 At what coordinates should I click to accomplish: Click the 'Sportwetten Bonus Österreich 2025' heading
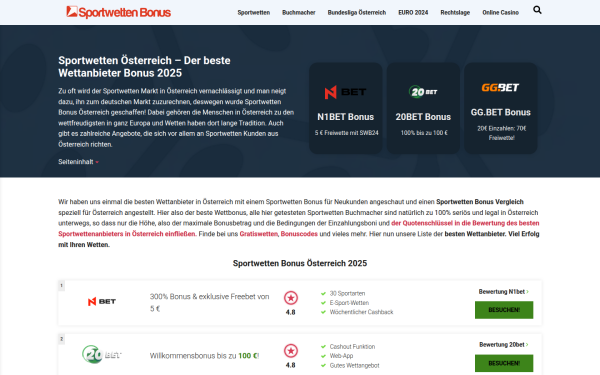point(300,263)
